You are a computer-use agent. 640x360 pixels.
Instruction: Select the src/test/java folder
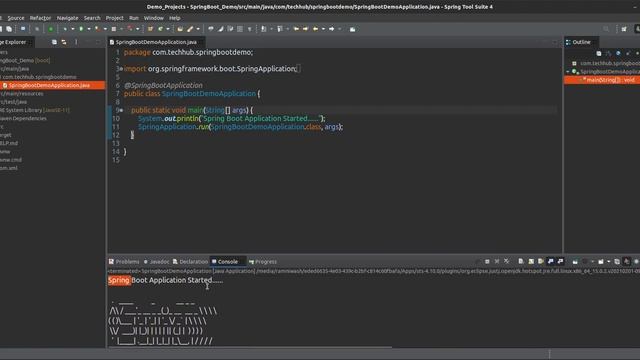pyautogui.click(x=13, y=102)
